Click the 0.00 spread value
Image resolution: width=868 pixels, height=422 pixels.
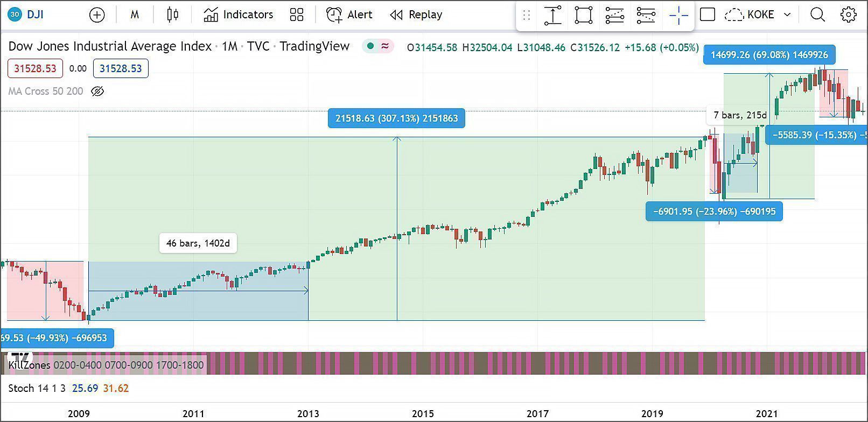click(x=78, y=68)
